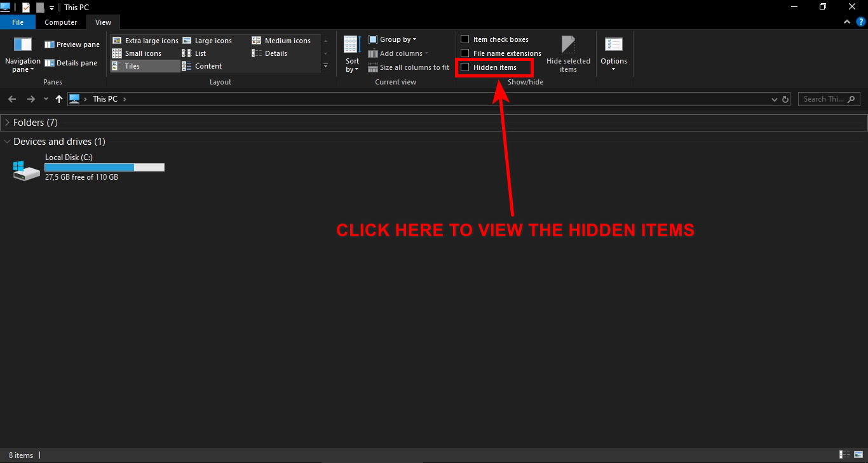Collapse the ribbon with the chevron
868x463 pixels.
846,22
